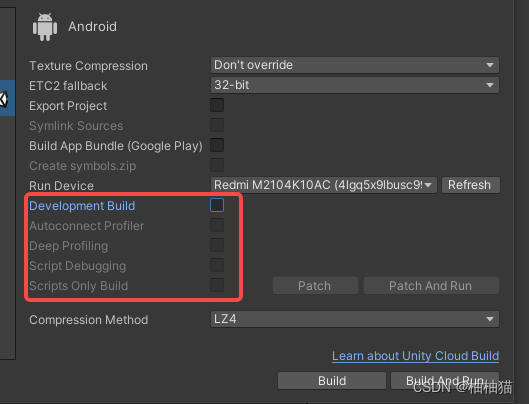Image resolution: width=529 pixels, height=404 pixels.
Task: Open the Compression Method LZ4 dropdown
Action: 355,319
